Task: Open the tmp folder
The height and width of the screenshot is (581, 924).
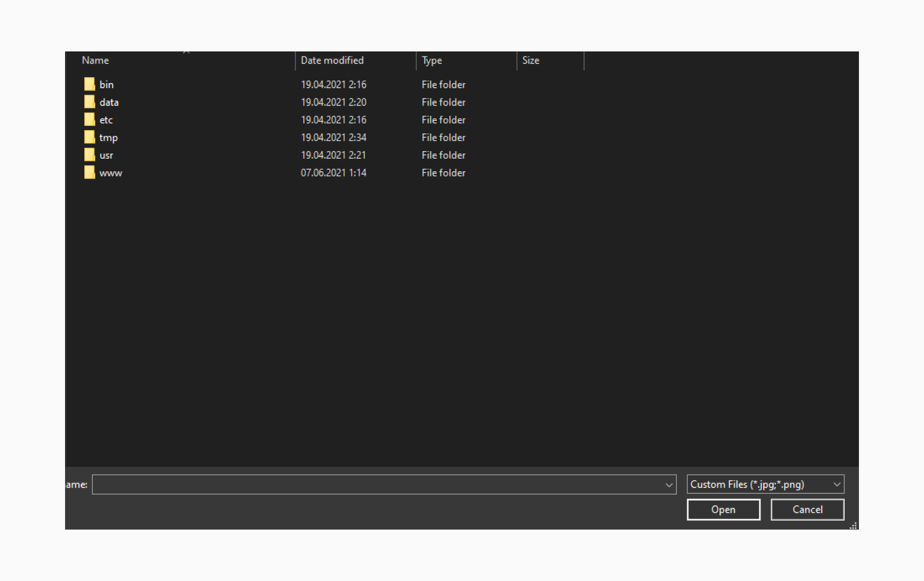Action: tap(108, 137)
